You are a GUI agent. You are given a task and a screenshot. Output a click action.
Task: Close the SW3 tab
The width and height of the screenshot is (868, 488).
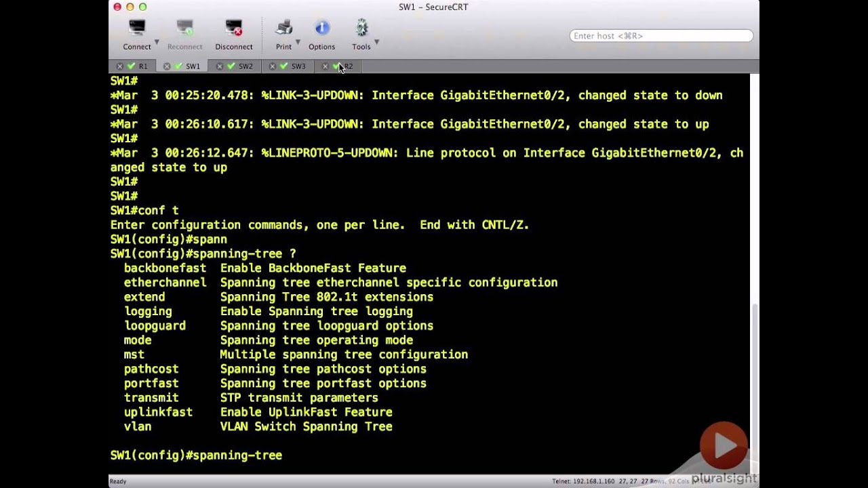pos(273,66)
